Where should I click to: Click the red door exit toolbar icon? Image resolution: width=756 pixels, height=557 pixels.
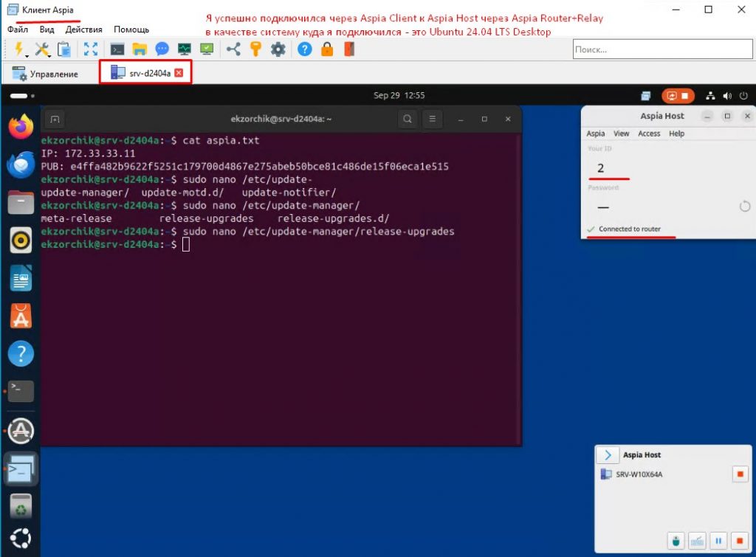pos(349,49)
